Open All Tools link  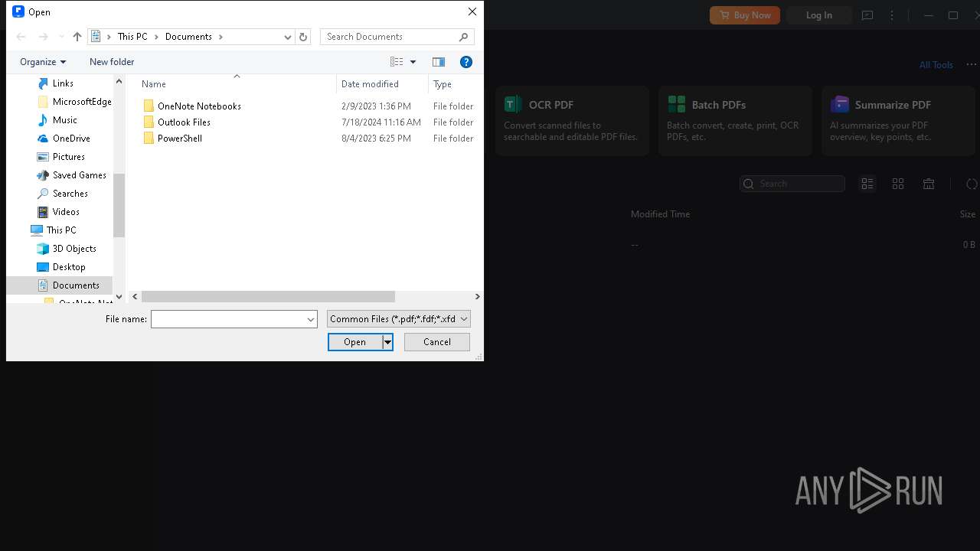[x=936, y=65]
